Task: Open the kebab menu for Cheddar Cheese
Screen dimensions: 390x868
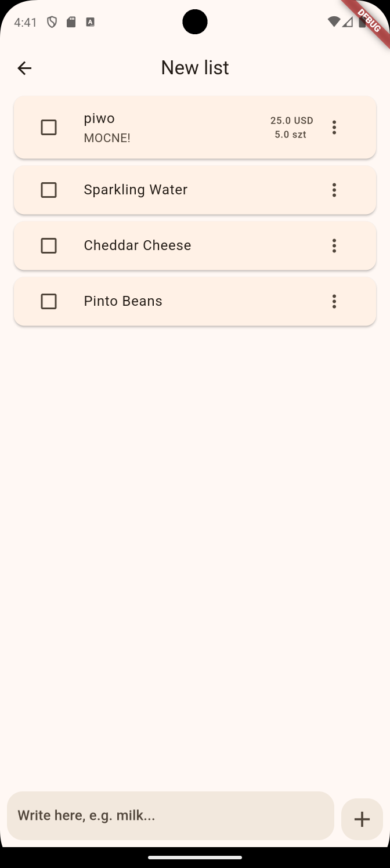Action: pos(334,245)
